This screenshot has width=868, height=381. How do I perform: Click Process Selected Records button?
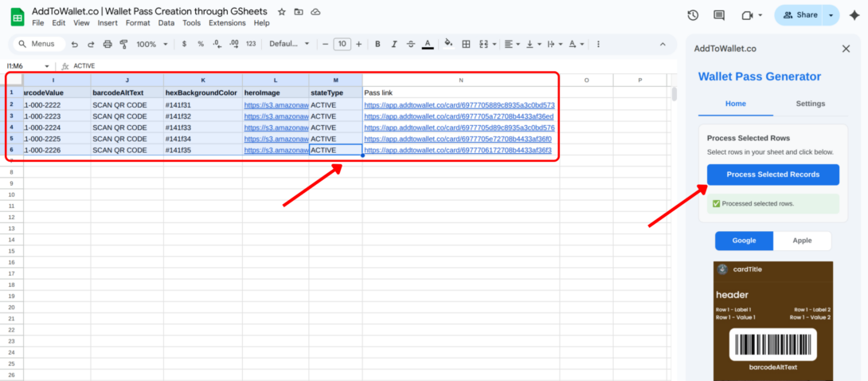[772, 175]
